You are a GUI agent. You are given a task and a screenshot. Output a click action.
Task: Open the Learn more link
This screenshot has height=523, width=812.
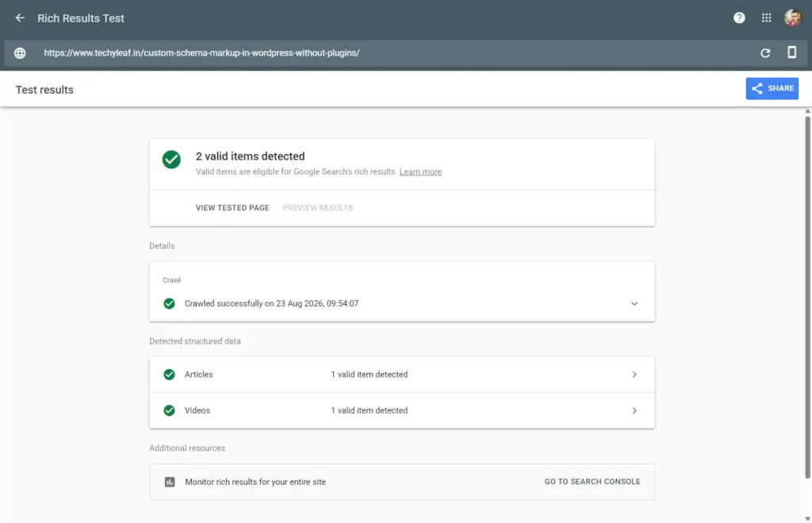tap(420, 171)
